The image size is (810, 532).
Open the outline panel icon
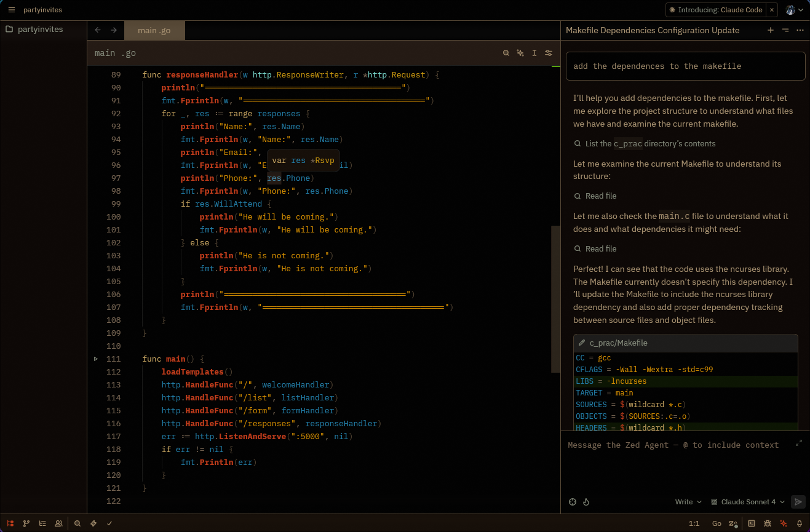click(42, 523)
